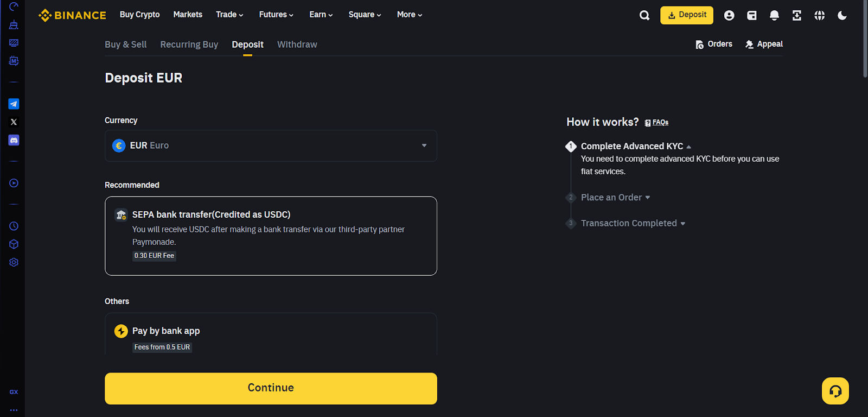
Task: Click the 'Recommended' section label
Action: [132, 185]
